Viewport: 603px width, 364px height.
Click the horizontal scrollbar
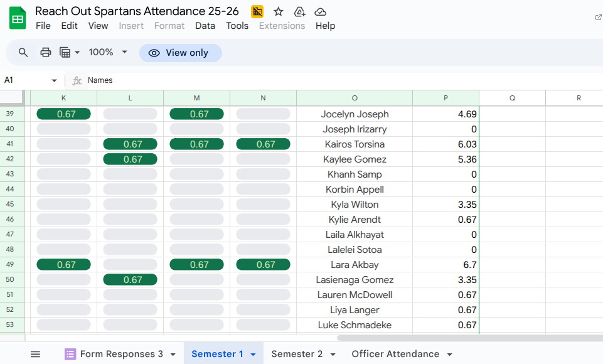(x=464, y=338)
